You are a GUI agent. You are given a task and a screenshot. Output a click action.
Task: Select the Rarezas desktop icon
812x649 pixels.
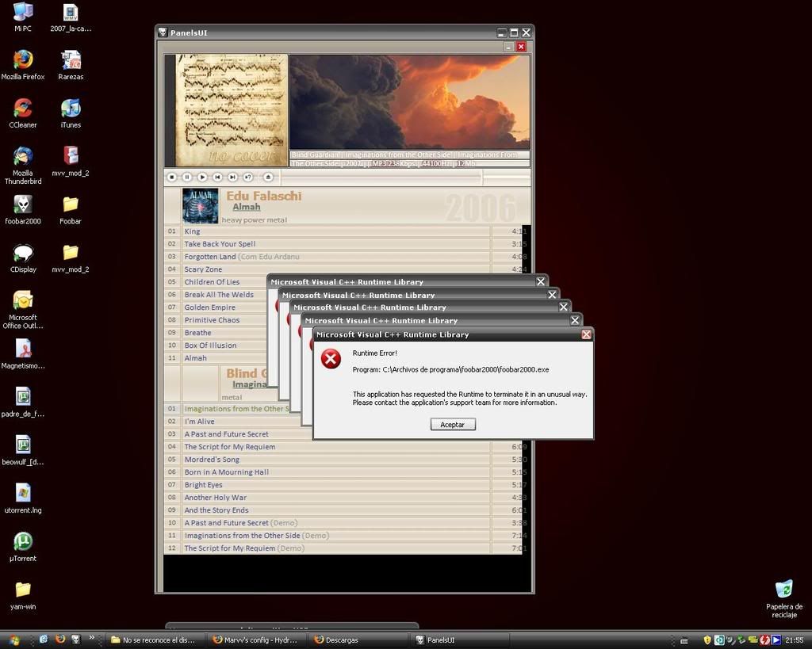point(71,65)
